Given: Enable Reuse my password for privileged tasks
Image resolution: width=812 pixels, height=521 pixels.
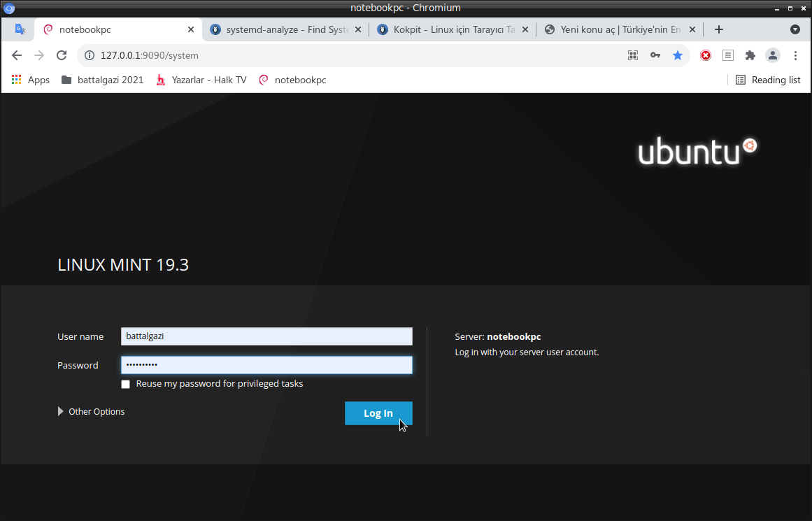Looking at the screenshot, I should (x=125, y=384).
